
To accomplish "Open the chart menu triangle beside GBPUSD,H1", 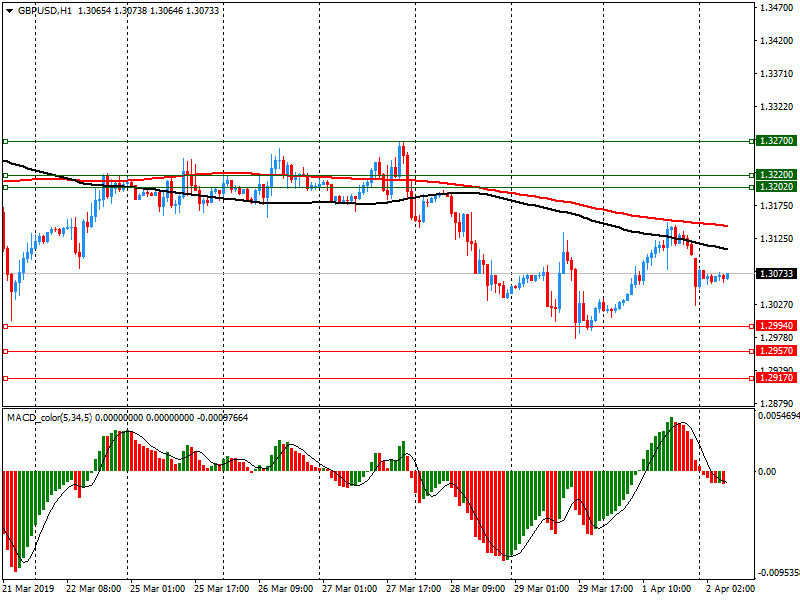I will point(9,10).
